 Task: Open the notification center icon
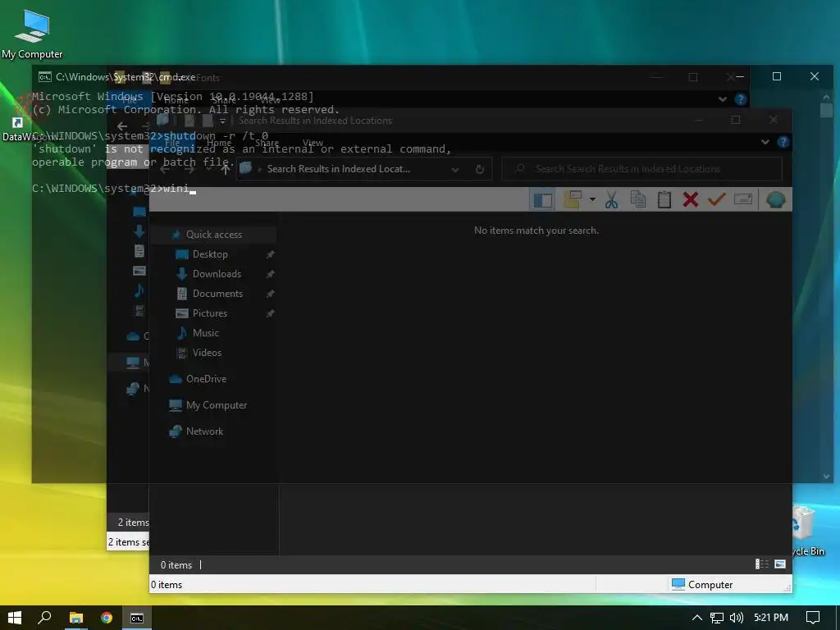[x=813, y=618]
